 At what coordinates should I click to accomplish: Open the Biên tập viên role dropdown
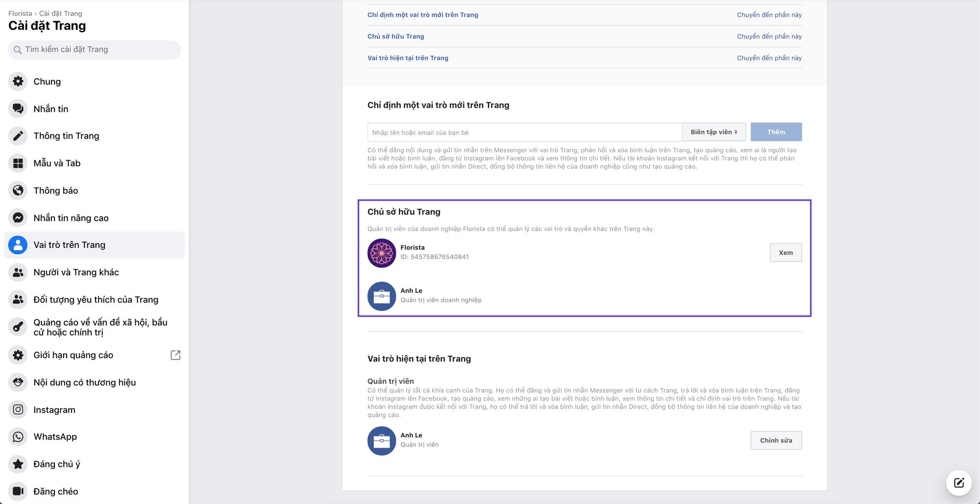point(713,132)
